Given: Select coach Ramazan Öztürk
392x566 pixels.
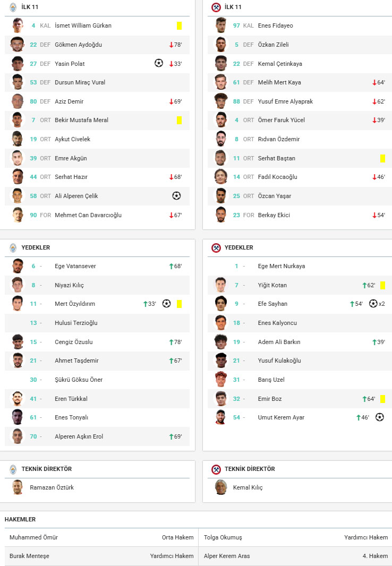Looking at the screenshot, I should pyautogui.click(x=52, y=487).
